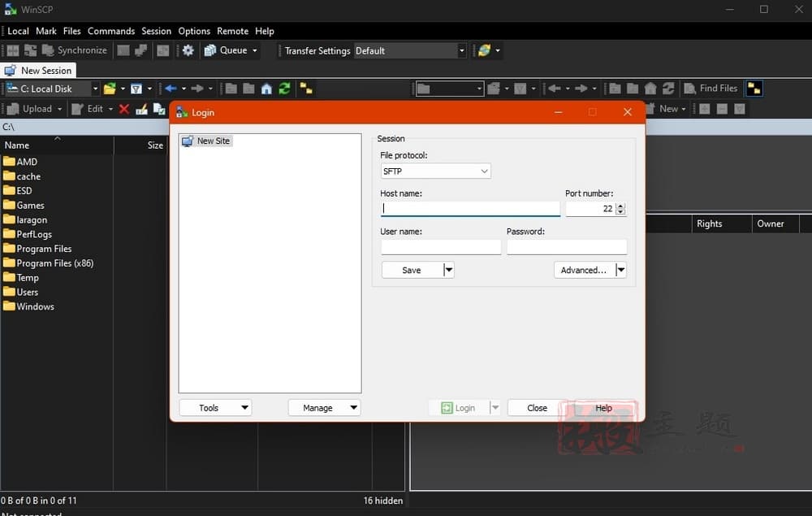The image size is (812, 516).
Task: Refresh the remote panel icon
Action: click(x=668, y=89)
